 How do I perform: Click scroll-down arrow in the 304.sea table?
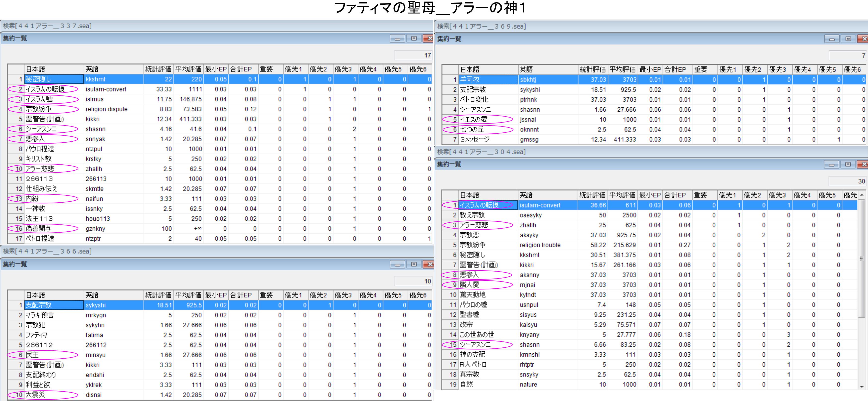click(x=862, y=387)
